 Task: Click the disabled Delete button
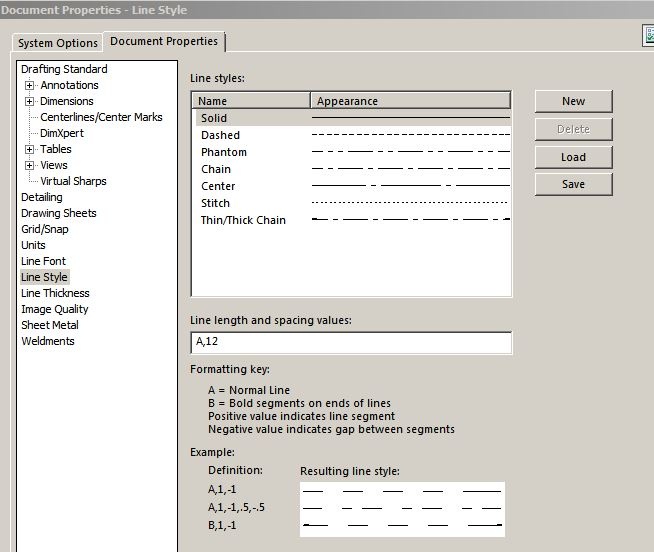[x=574, y=129]
